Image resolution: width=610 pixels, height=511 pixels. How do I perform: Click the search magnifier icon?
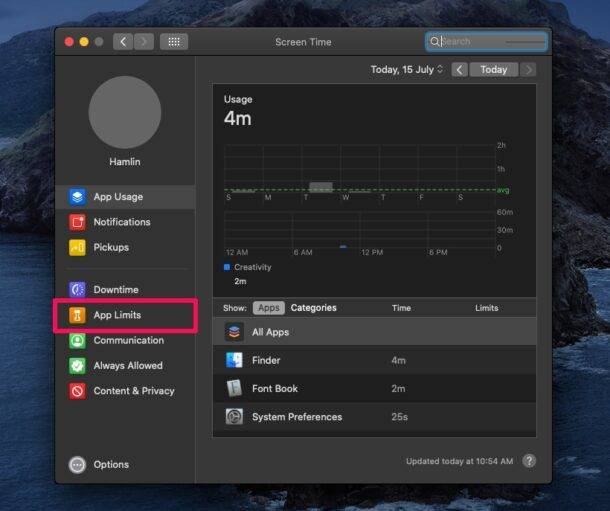435,41
